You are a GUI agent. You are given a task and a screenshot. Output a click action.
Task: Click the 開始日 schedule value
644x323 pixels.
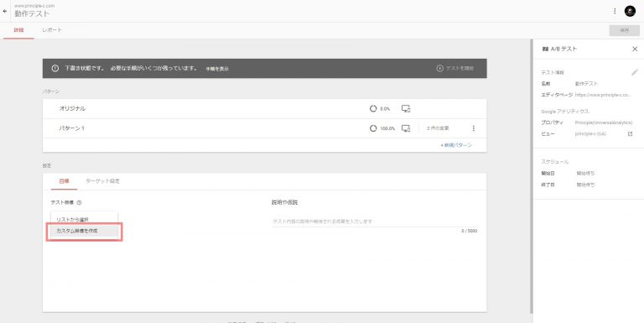pyautogui.click(x=585, y=174)
